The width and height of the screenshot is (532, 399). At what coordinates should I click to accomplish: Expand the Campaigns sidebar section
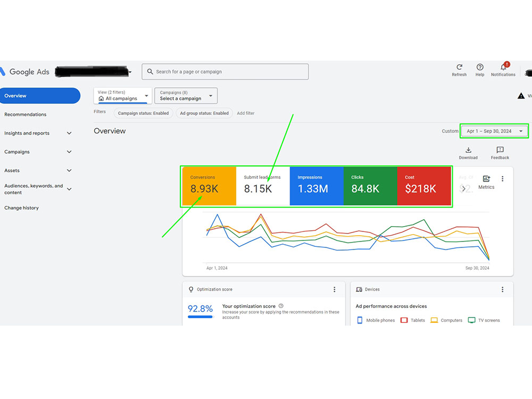[x=69, y=152]
